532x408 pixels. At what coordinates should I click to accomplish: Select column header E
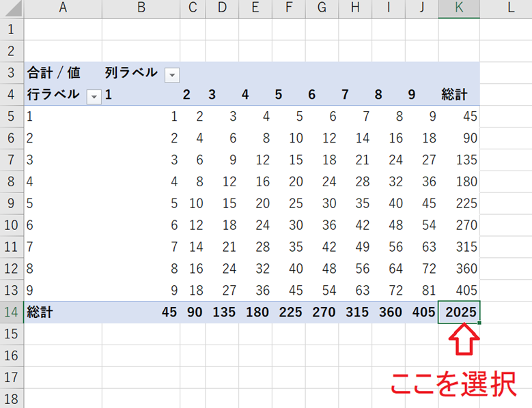(x=254, y=8)
